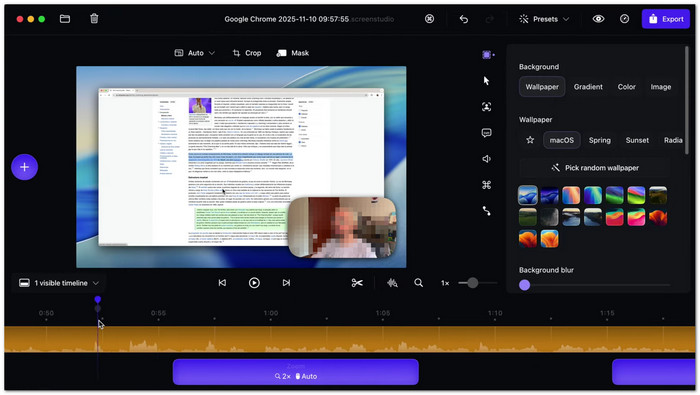The image size is (700, 395).
Task: Select the macOS wallpaper category
Action: coord(562,140)
